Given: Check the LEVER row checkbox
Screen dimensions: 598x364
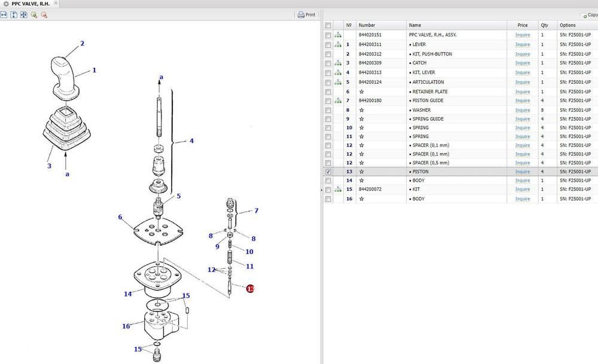Looking at the screenshot, I should click(328, 45).
